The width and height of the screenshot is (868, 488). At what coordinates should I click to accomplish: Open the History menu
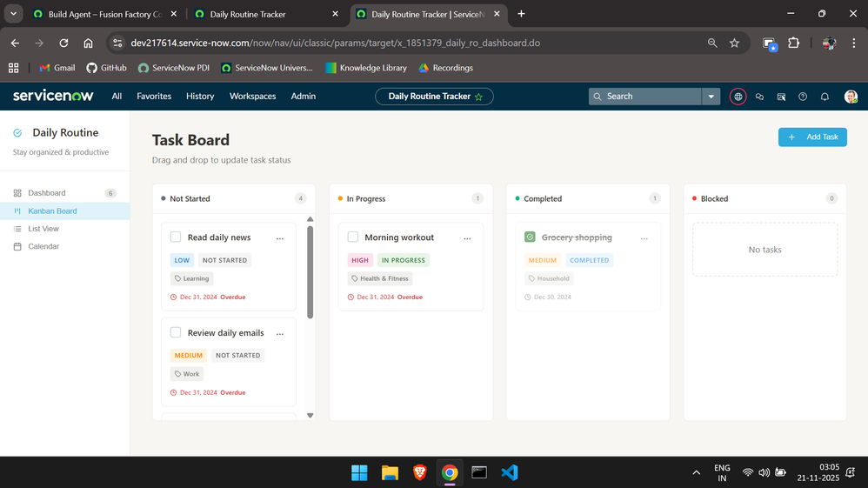[200, 96]
